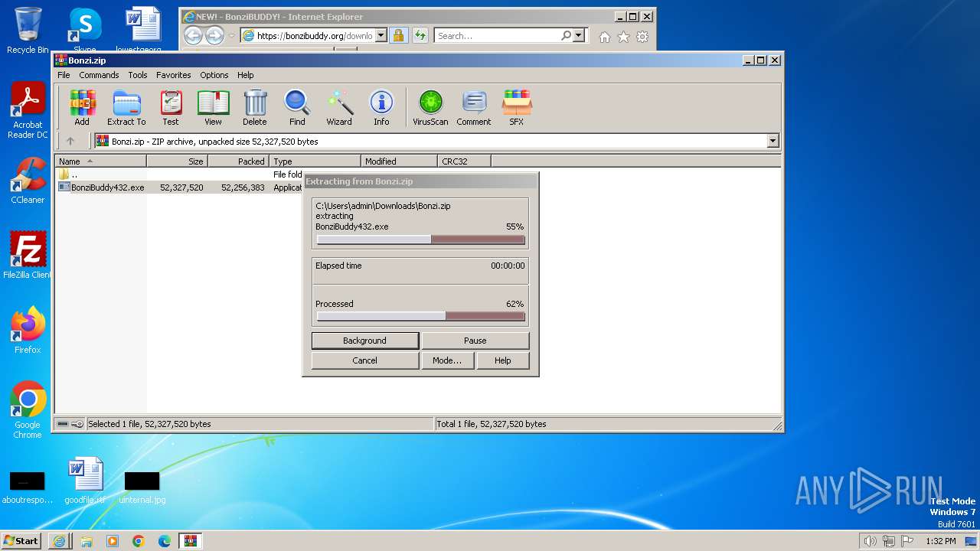Send extraction to Background
This screenshot has height=551, width=980.
[x=364, y=341]
